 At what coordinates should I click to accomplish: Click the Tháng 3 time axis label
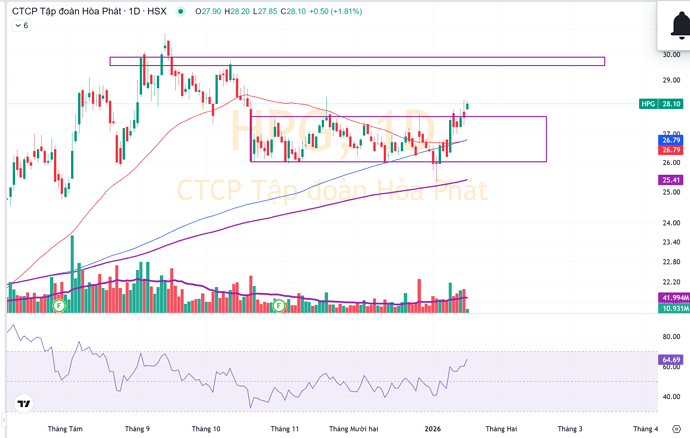pyautogui.click(x=570, y=429)
